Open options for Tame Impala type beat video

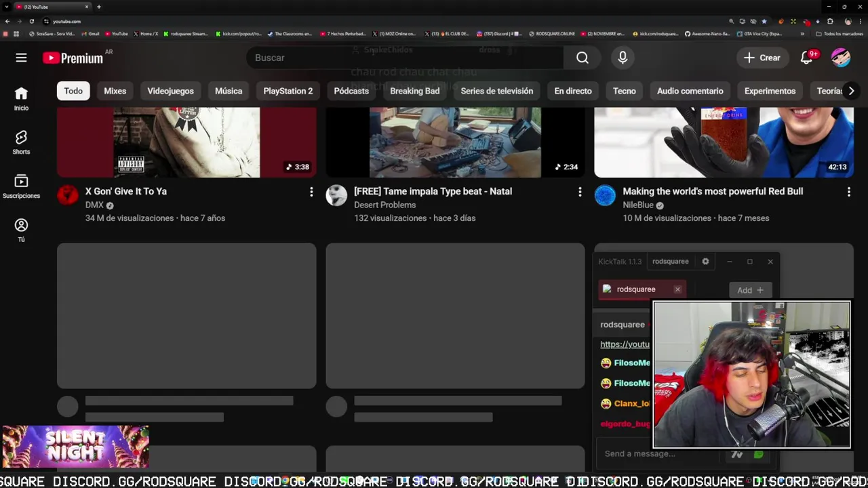point(580,192)
